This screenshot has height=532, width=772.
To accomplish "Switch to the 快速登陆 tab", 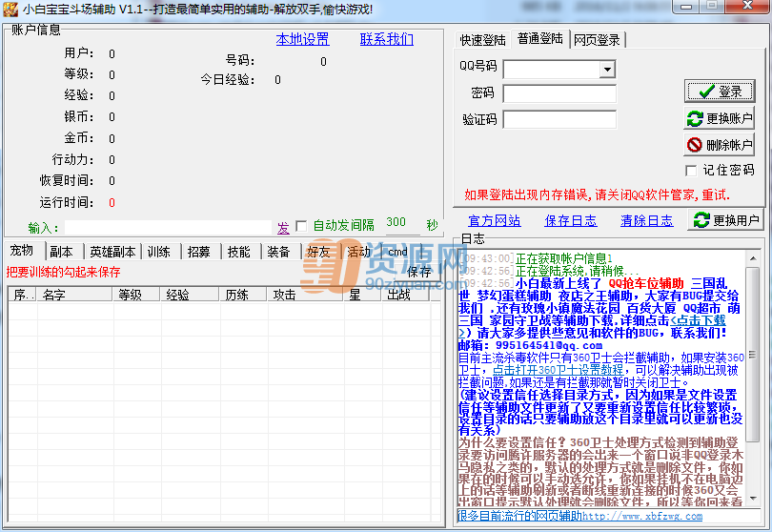I will click(482, 40).
